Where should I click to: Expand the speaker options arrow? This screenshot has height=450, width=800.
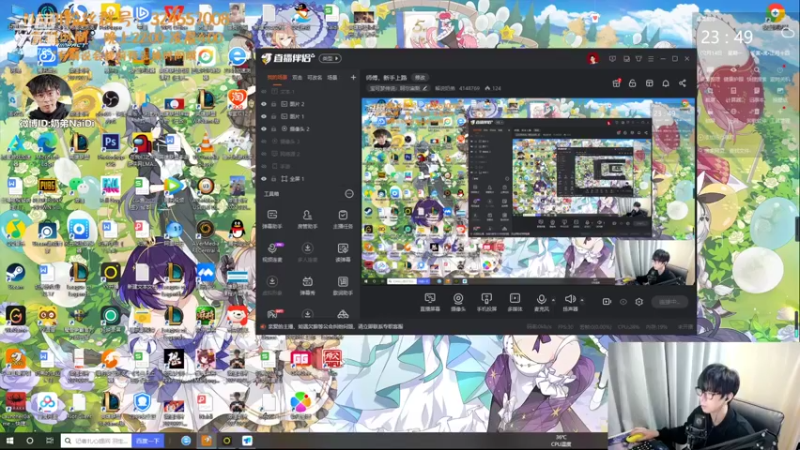(582, 301)
